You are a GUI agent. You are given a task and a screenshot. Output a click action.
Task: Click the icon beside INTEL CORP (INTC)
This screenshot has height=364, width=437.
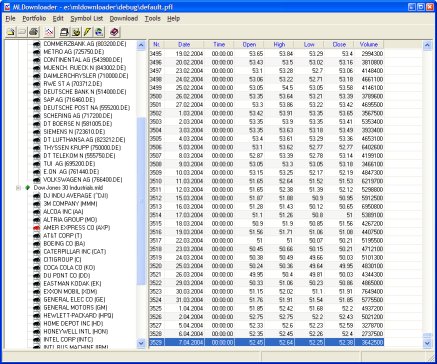coord(37,340)
